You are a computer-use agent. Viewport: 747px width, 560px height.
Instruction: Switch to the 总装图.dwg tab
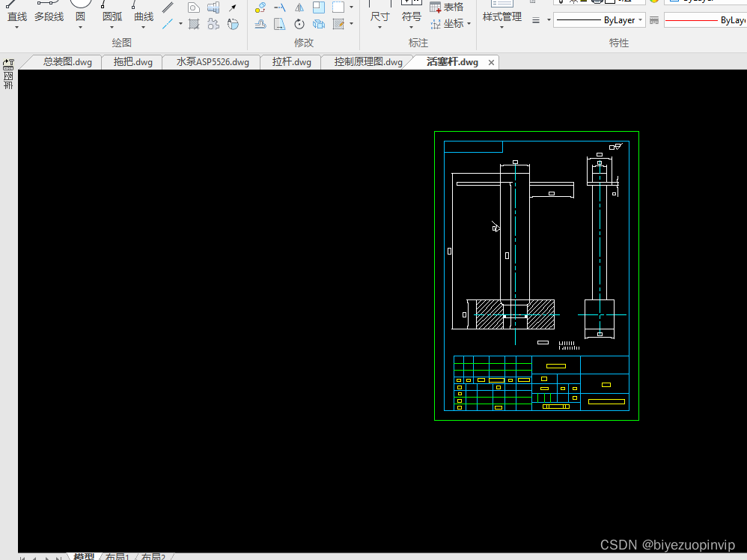pos(67,62)
